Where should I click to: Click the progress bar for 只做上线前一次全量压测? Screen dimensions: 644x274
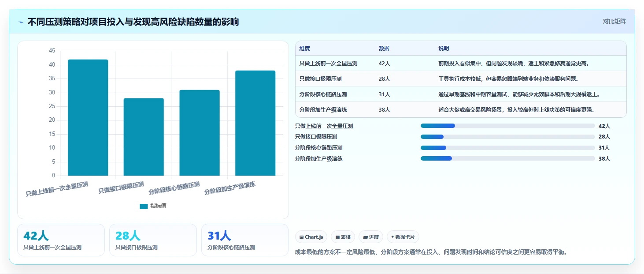click(x=507, y=126)
